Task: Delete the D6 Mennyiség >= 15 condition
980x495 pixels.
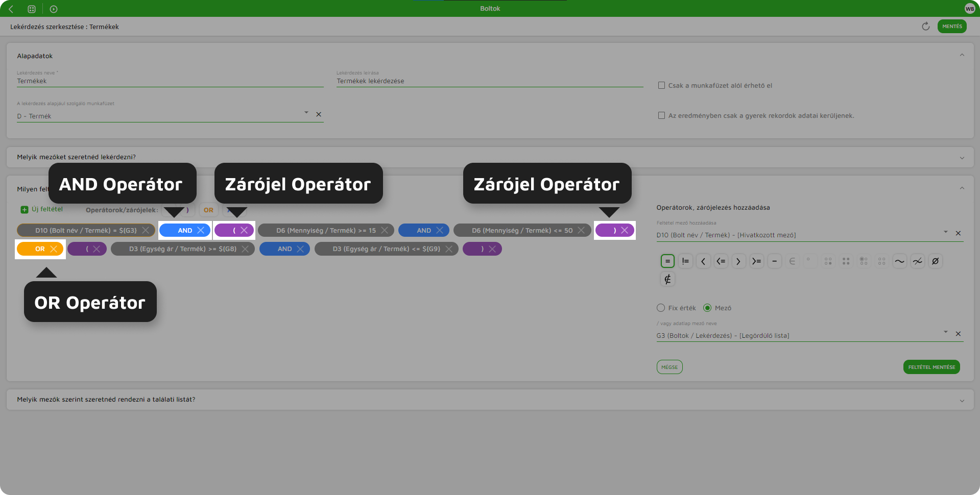Action: click(385, 230)
